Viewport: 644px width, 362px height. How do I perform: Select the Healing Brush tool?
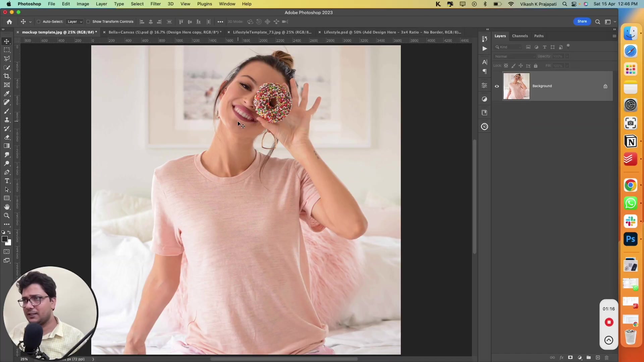click(7, 103)
